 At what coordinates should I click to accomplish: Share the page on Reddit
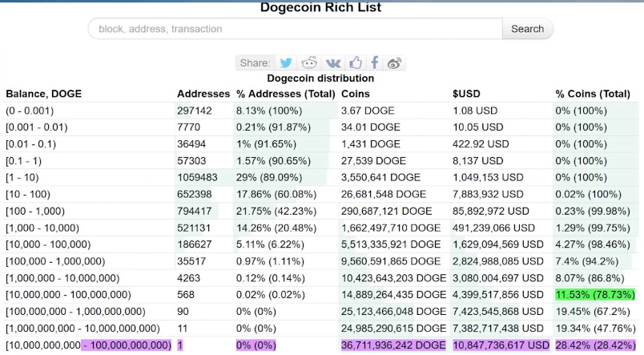tap(309, 63)
